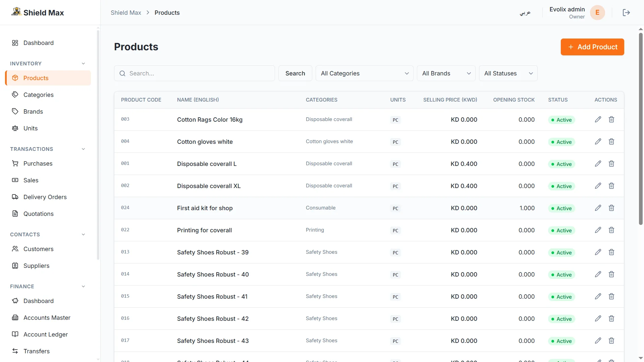
Task: Delete Printing for coverall product
Action: click(x=611, y=230)
